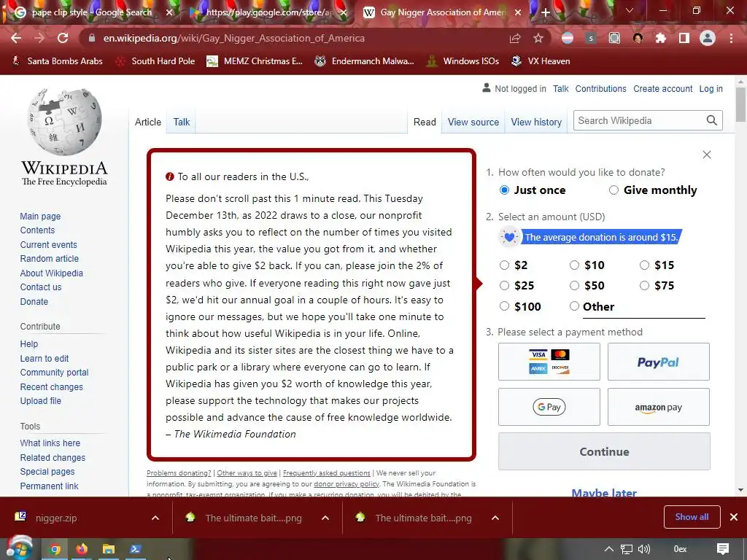The width and height of the screenshot is (747, 560).
Task: Open the Extensions puzzle-piece menu
Action: click(660, 38)
